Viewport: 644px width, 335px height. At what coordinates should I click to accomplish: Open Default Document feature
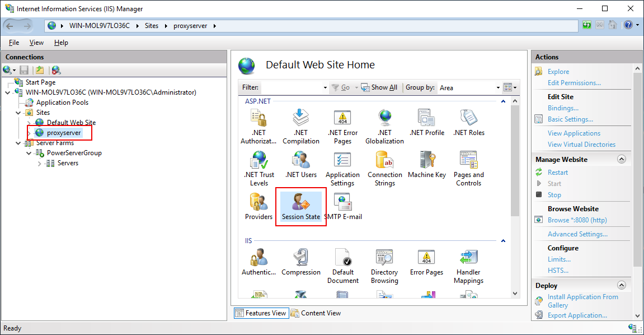tap(342, 266)
